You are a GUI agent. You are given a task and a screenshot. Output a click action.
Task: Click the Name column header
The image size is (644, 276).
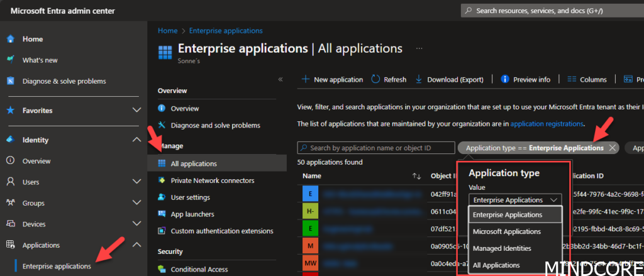[312, 176]
